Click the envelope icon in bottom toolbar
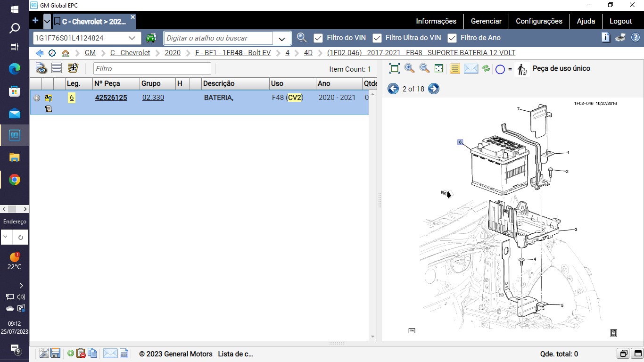 [x=110, y=353]
